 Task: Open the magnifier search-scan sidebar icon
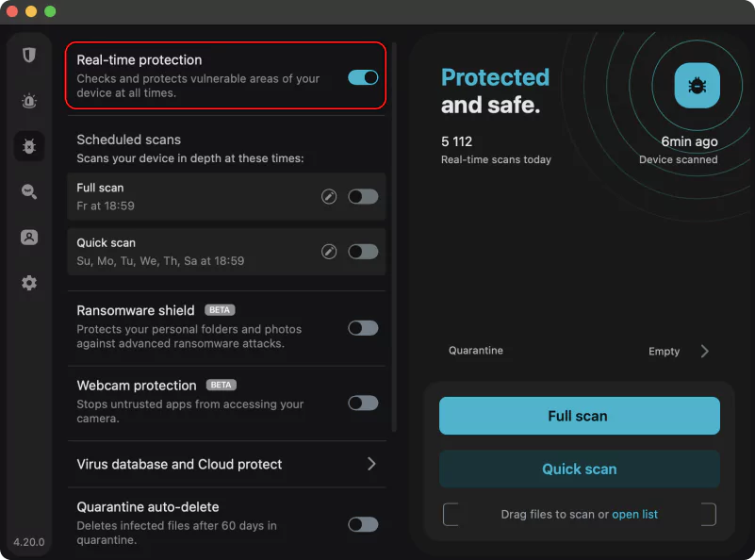tap(29, 191)
